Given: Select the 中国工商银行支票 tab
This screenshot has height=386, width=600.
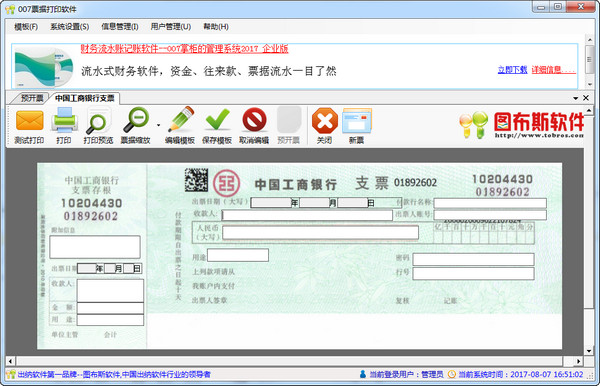Looking at the screenshot, I should [85, 98].
